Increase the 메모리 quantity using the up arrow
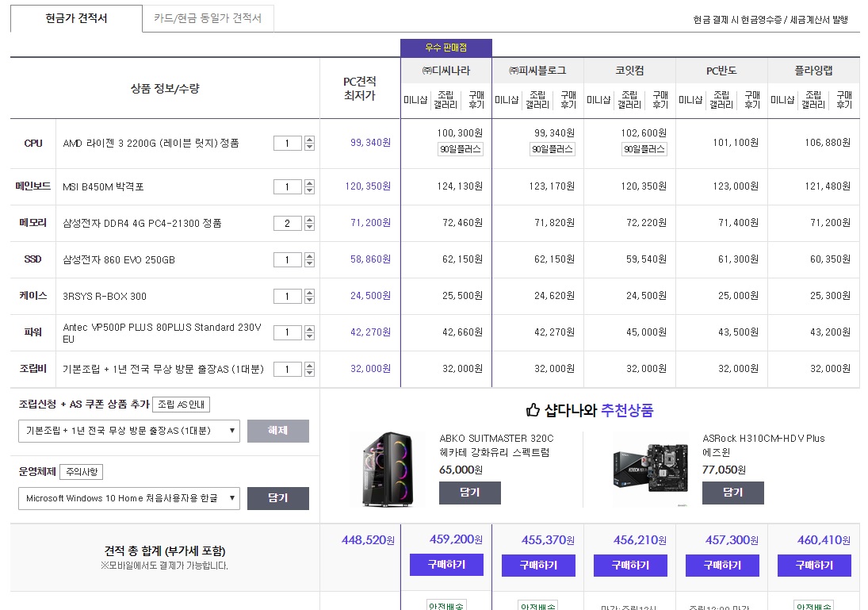The width and height of the screenshot is (868, 610). 309,220
